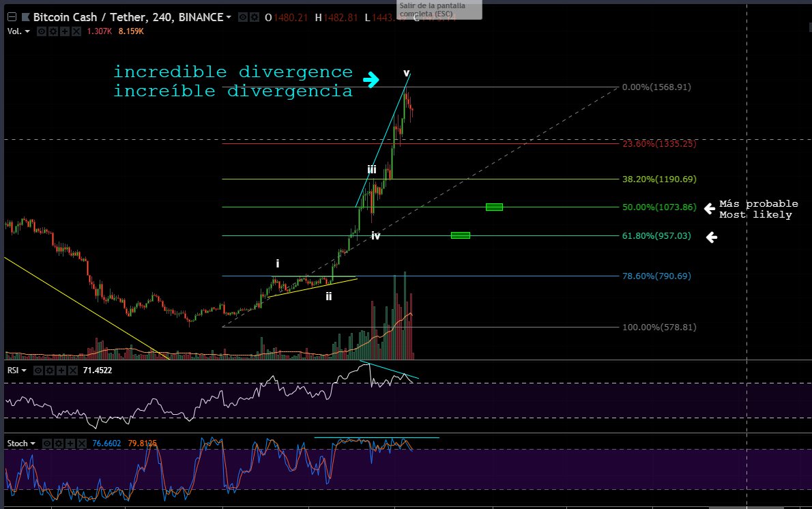Image resolution: width=812 pixels, height=509 pixels.
Task: Remove the Vol. indicator with its X icon
Action: (76, 31)
